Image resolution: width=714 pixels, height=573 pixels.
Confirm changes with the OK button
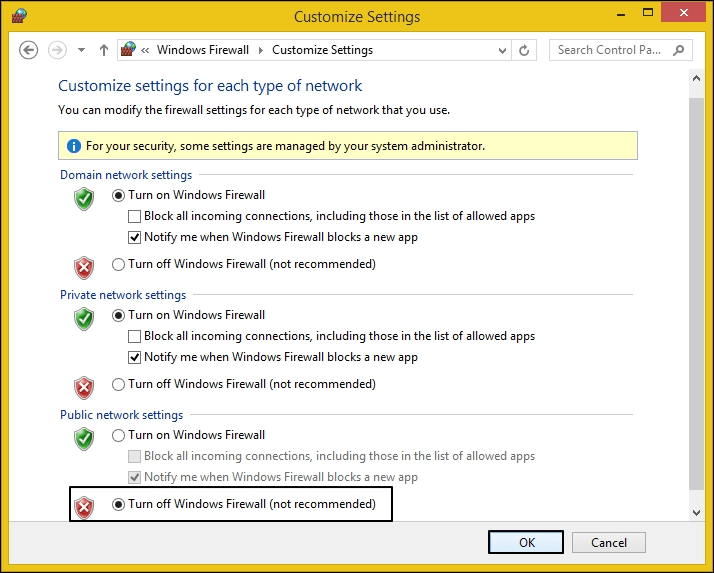526,542
